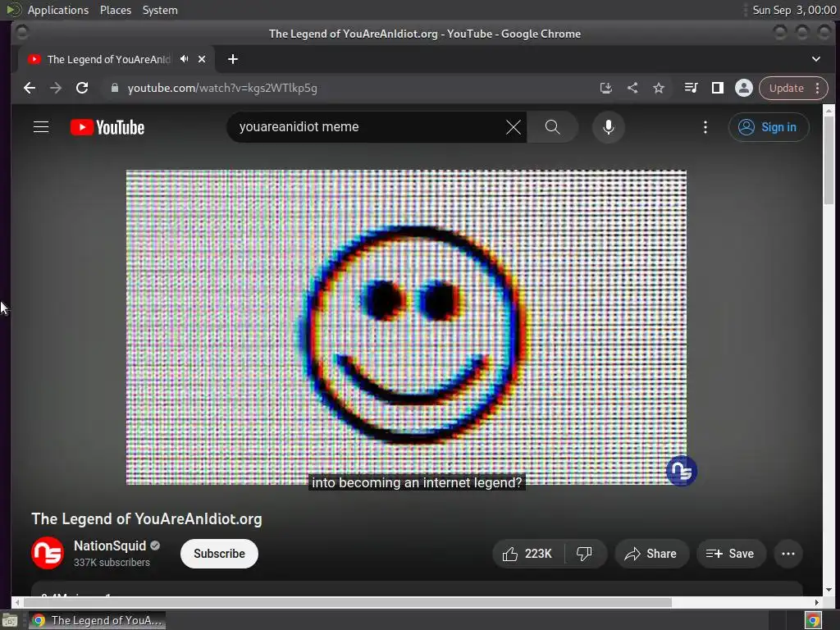This screenshot has height=630, width=840.
Task: Open a new tab
Action: (x=232, y=59)
